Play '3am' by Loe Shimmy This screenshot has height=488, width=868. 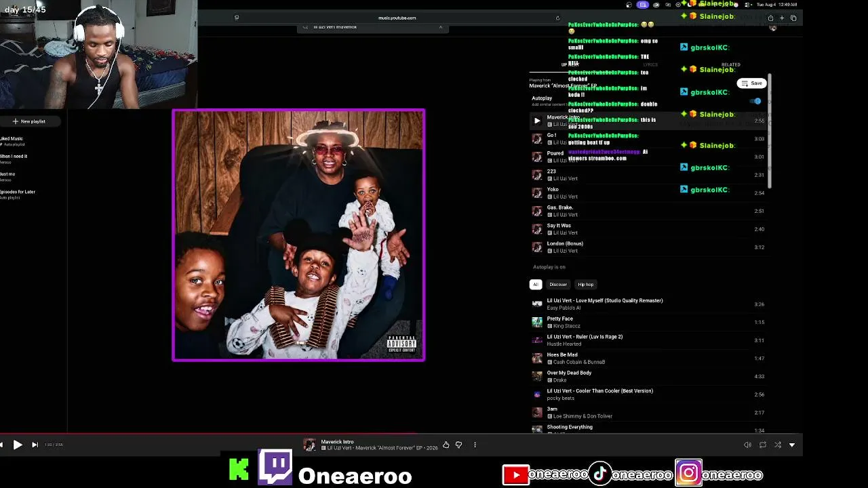[648, 412]
